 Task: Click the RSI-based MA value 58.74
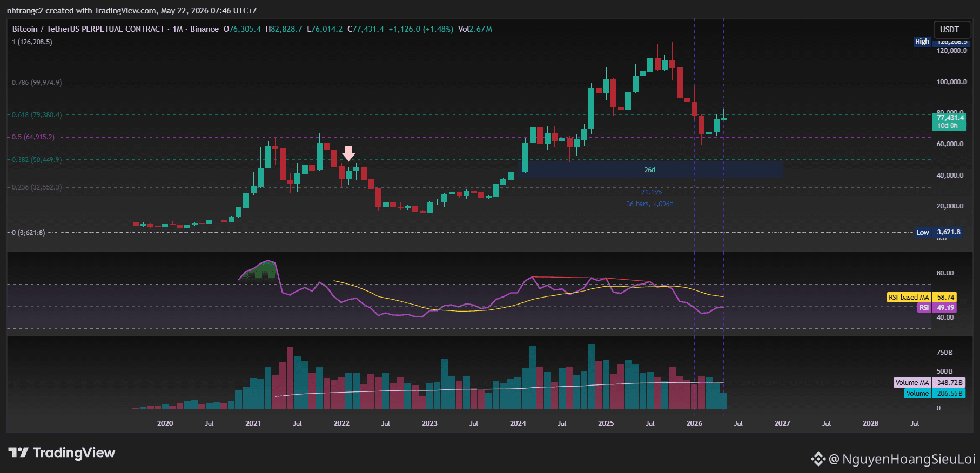point(945,298)
